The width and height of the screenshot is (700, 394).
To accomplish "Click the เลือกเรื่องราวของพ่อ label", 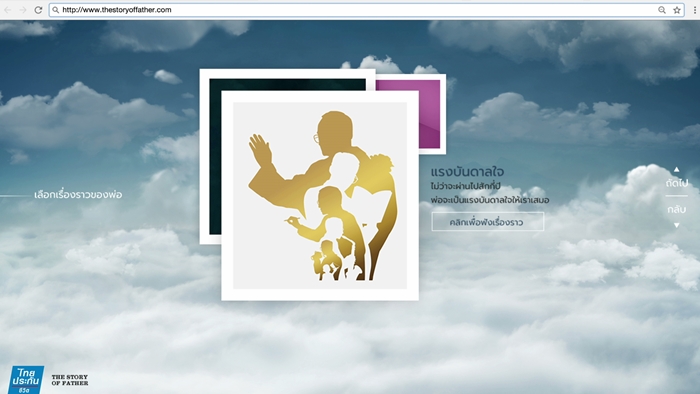I will [78, 195].
